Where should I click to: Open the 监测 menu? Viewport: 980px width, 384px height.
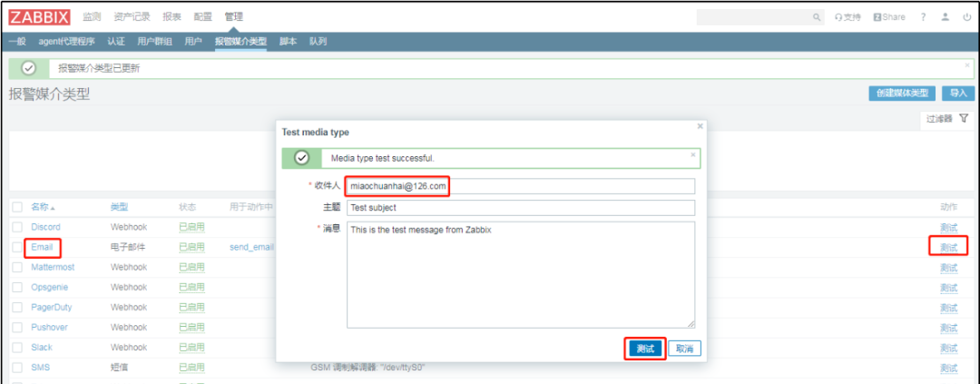pyautogui.click(x=92, y=17)
